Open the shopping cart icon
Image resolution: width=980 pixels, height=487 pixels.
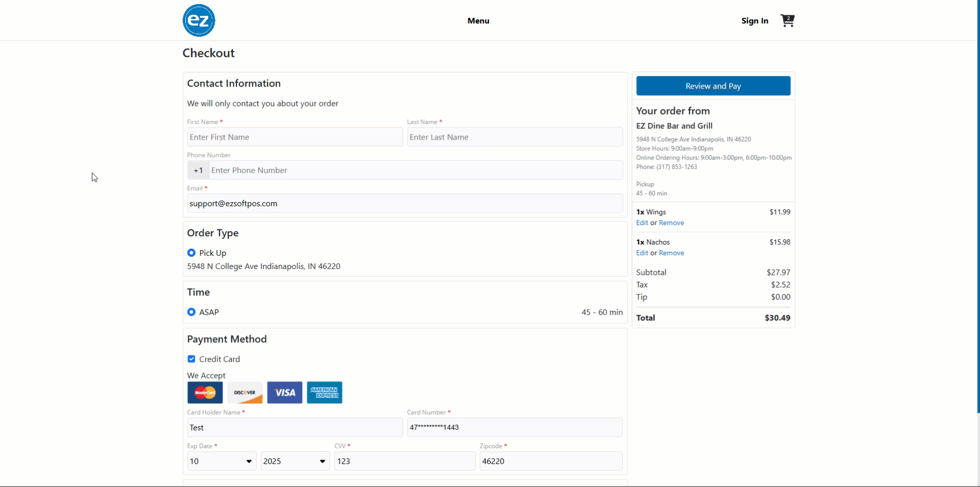click(x=787, y=20)
